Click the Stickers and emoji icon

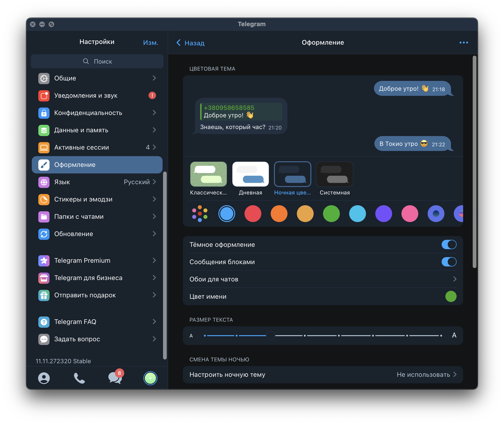[44, 200]
